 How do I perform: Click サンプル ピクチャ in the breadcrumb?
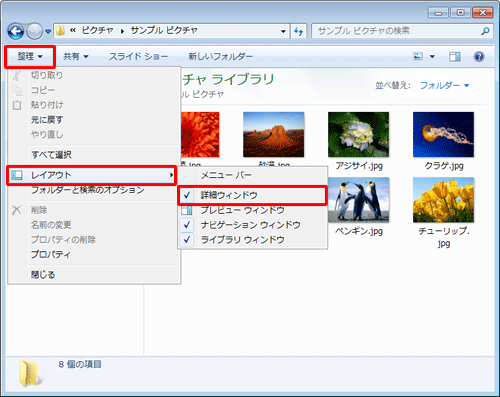click(x=164, y=31)
